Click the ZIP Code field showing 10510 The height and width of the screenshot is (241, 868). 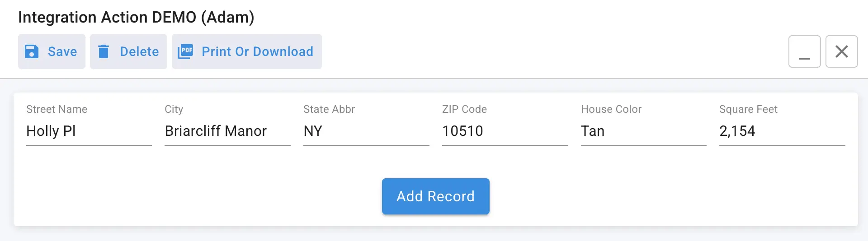(505, 131)
